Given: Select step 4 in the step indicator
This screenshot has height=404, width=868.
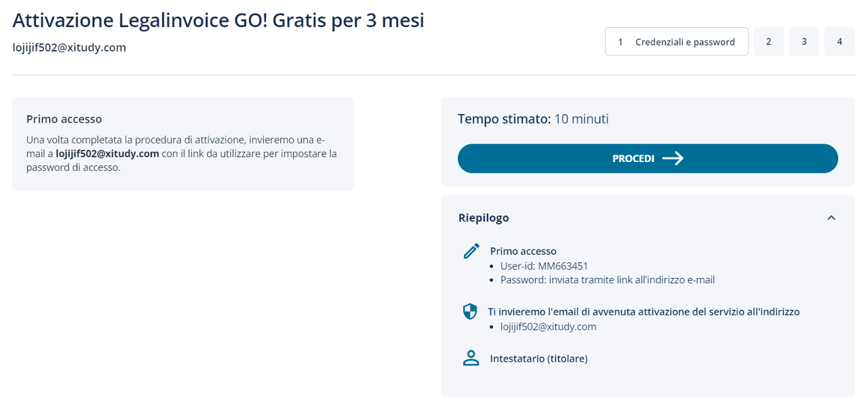Looking at the screenshot, I should point(840,41).
